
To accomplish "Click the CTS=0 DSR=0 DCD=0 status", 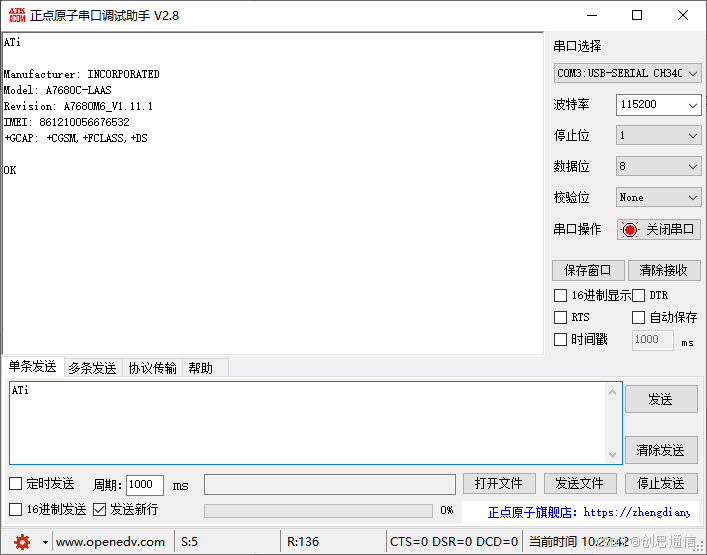I will 454,541.
